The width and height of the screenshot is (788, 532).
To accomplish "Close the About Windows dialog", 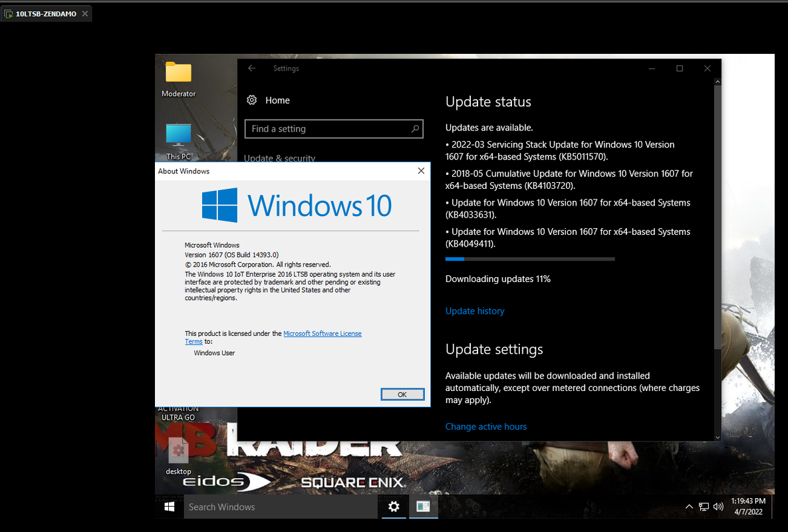I will point(421,171).
